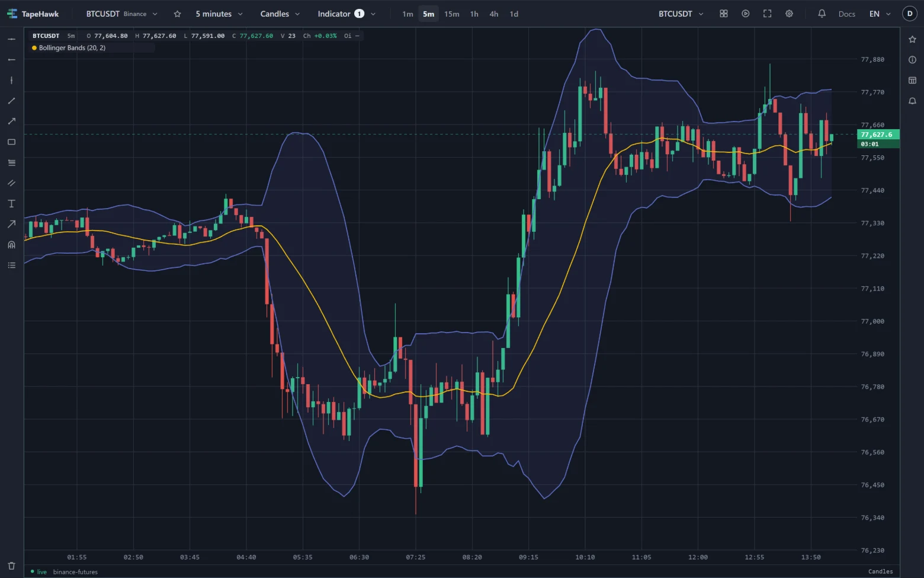Open the multi-chart layout grid

click(x=723, y=14)
